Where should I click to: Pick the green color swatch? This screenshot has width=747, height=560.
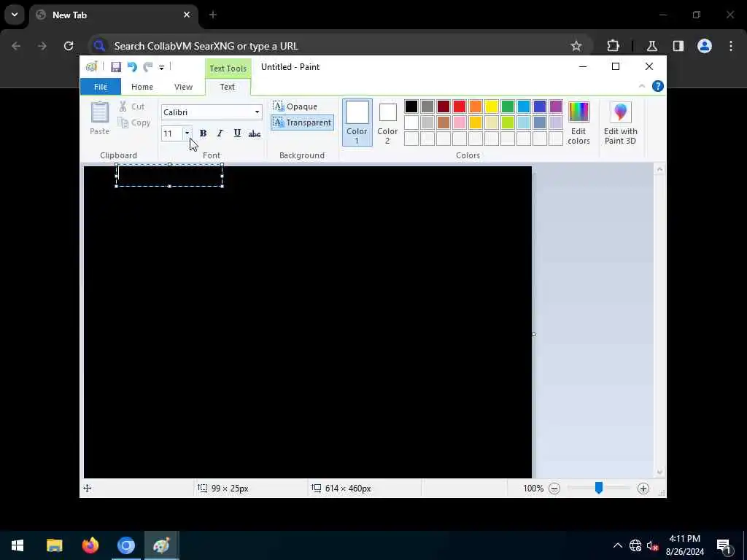(x=508, y=106)
